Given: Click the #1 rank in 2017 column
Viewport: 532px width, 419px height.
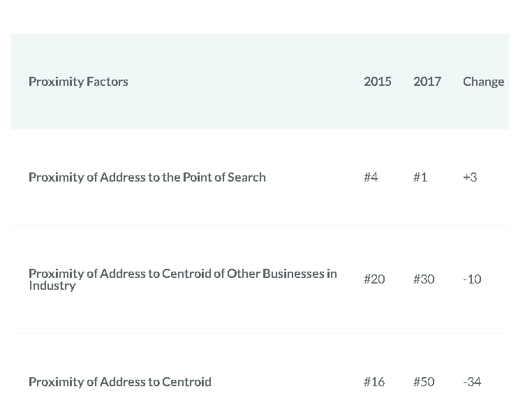Looking at the screenshot, I should tap(420, 177).
